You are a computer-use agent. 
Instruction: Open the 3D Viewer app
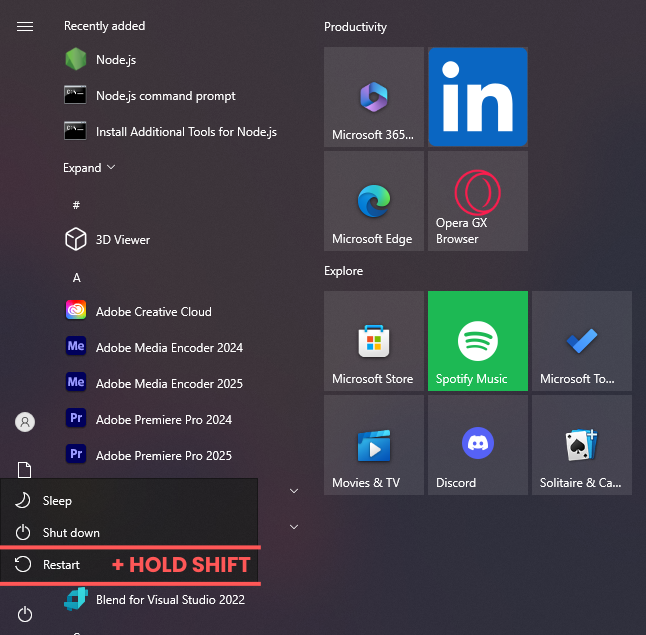122,240
